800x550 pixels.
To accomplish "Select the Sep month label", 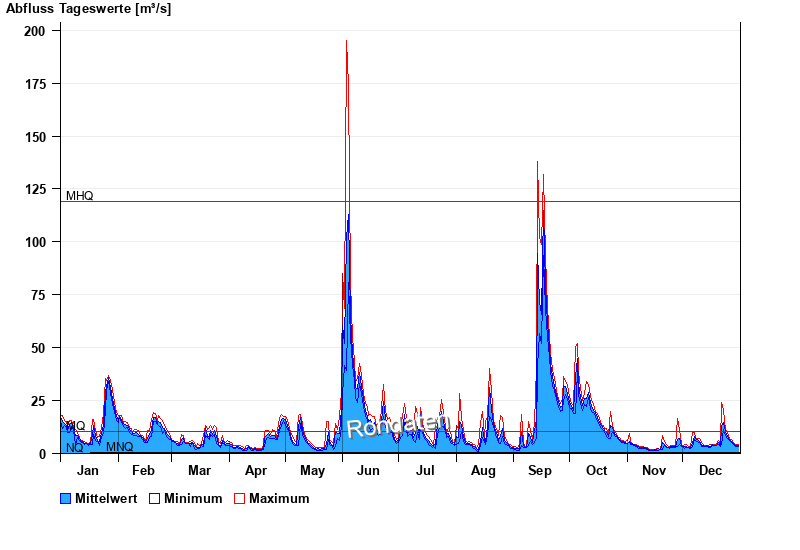I will point(540,471).
